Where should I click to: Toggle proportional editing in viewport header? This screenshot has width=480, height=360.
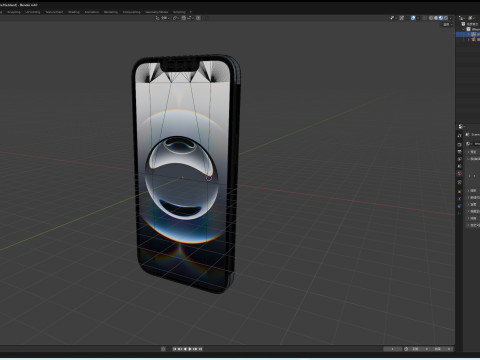click(x=198, y=18)
